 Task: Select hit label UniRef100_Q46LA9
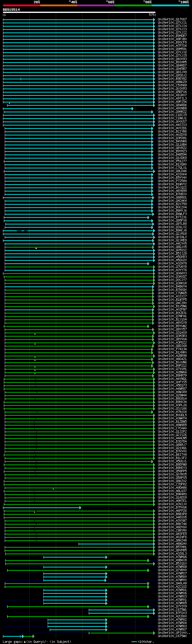point(172,583)
